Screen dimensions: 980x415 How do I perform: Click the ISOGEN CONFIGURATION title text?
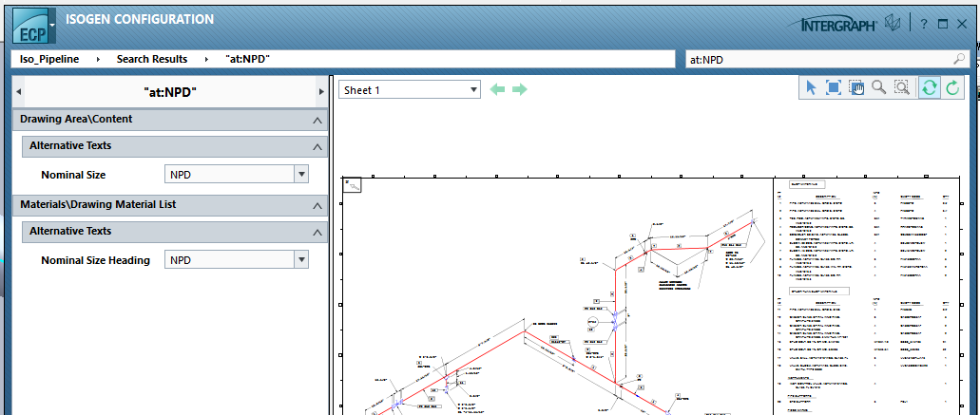[x=140, y=19]
